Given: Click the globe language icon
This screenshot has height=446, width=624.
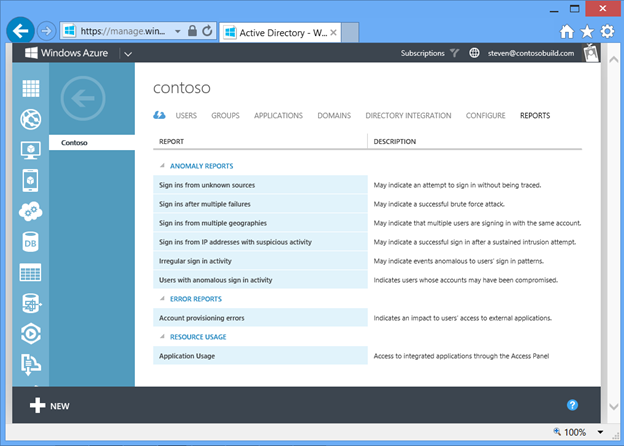Looking at the screenshot, I should [x=474, y=53].
